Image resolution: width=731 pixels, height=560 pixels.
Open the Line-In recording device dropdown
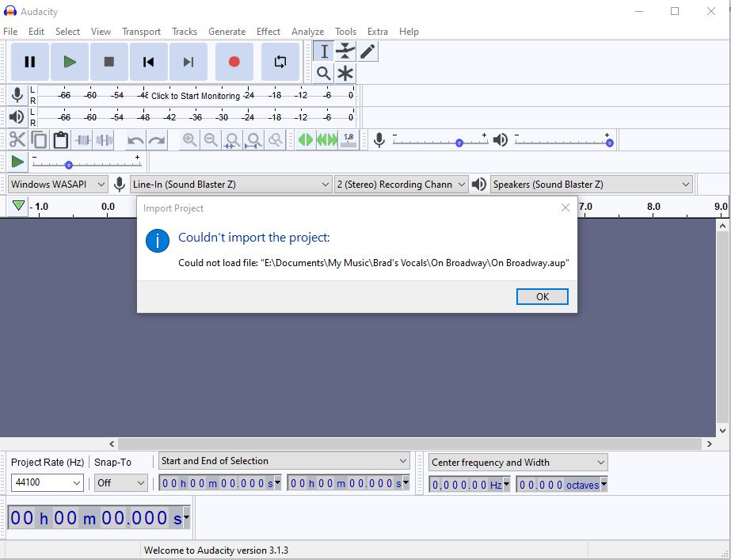pyautogui.click(x=230, y=185)
